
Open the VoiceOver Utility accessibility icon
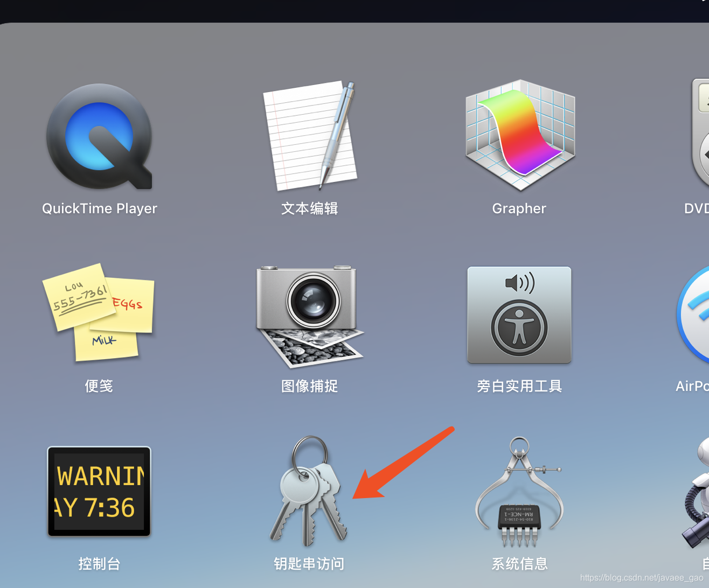pos(519,315)
